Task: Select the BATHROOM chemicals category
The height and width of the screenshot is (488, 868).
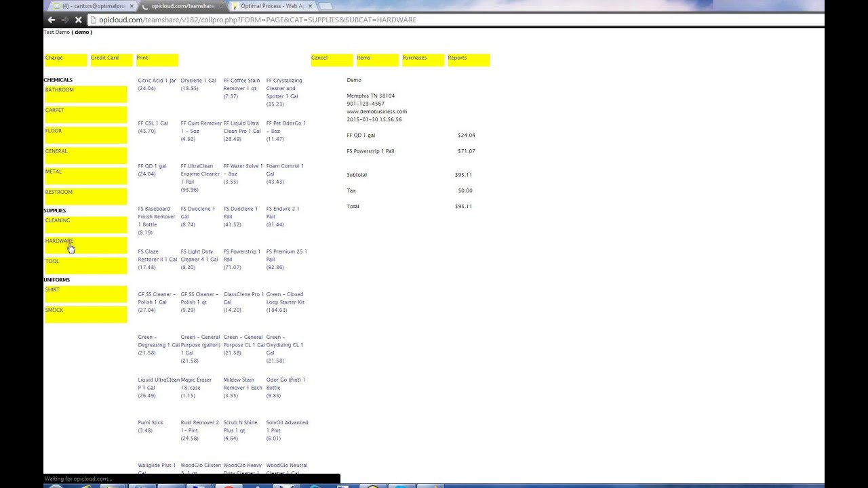Action: click(85, 94)
